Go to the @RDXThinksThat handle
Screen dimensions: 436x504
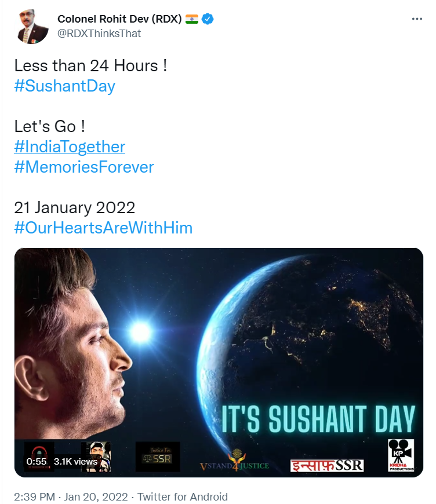tap(99, 34)
